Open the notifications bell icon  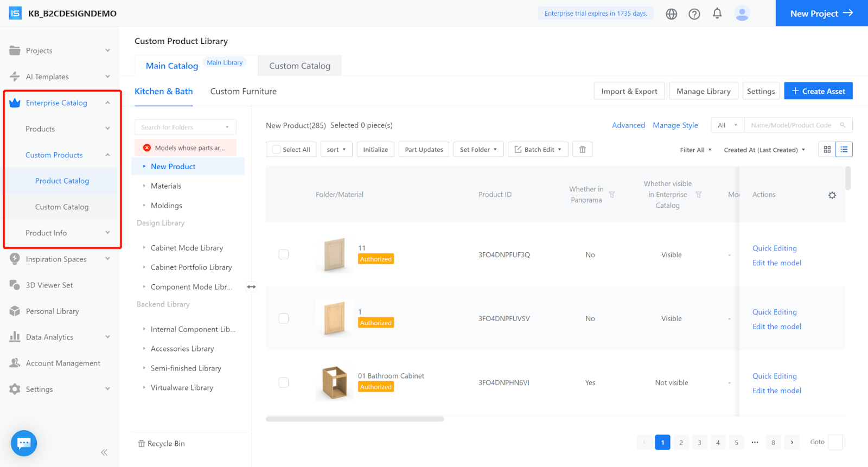click(x=717, y=14)
